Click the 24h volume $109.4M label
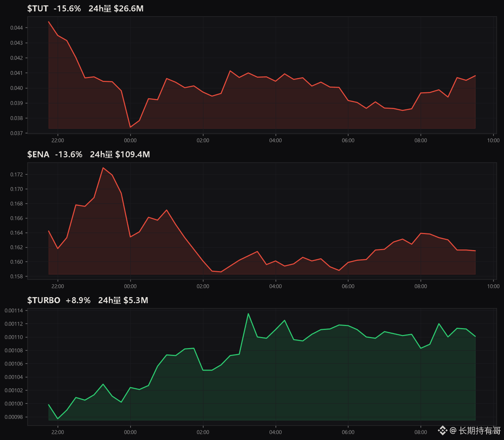The width and height of the screenshot is (504, 440). 120,155
